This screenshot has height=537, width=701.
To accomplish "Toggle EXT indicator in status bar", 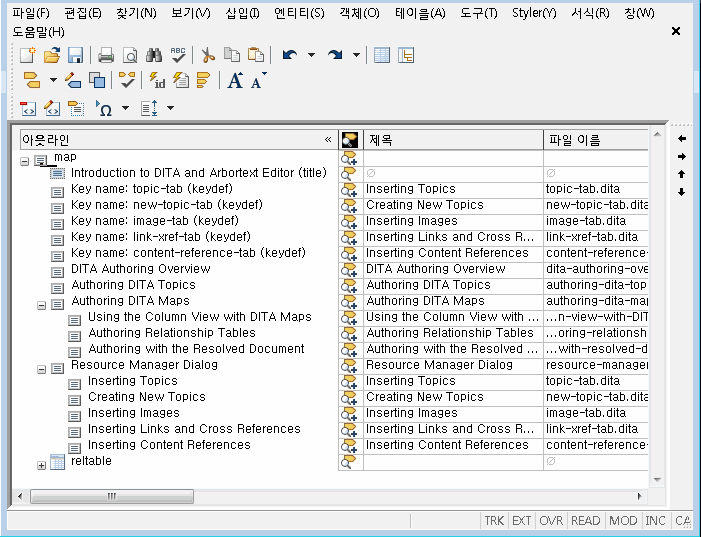I will coord(521,520).
